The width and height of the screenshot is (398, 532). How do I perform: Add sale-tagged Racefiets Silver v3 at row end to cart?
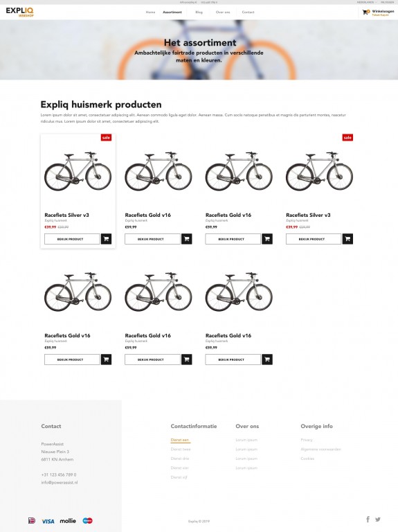[x=347, y=239]
